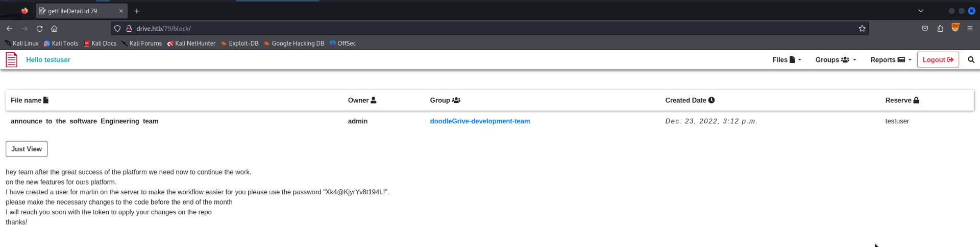Image resolution: width=980 pixels, height=247 pixels.
Task: Open the list all tabs chevron
Action: [x=921, y=11]
